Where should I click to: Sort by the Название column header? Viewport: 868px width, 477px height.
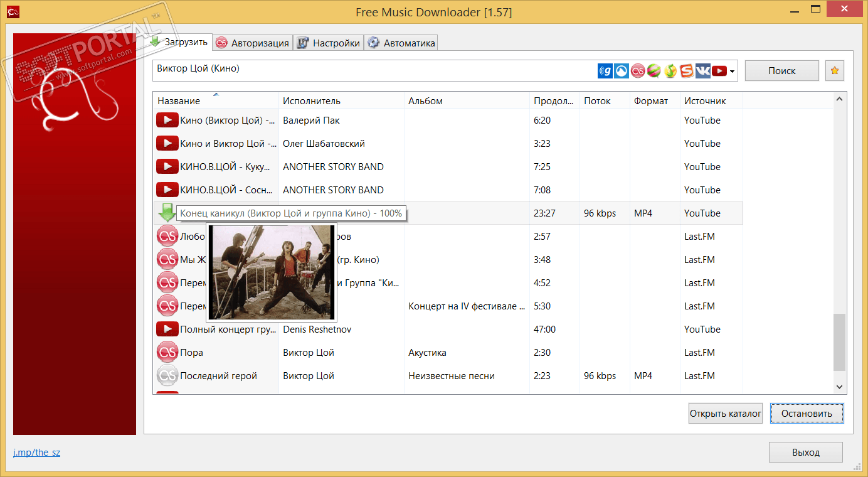click(x=216, y=101)
